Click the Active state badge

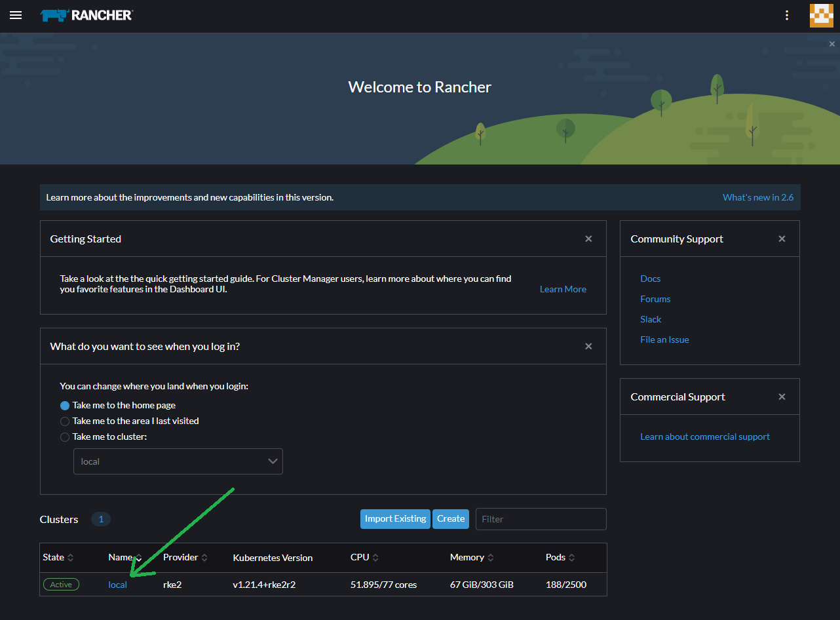click(61, 585)
